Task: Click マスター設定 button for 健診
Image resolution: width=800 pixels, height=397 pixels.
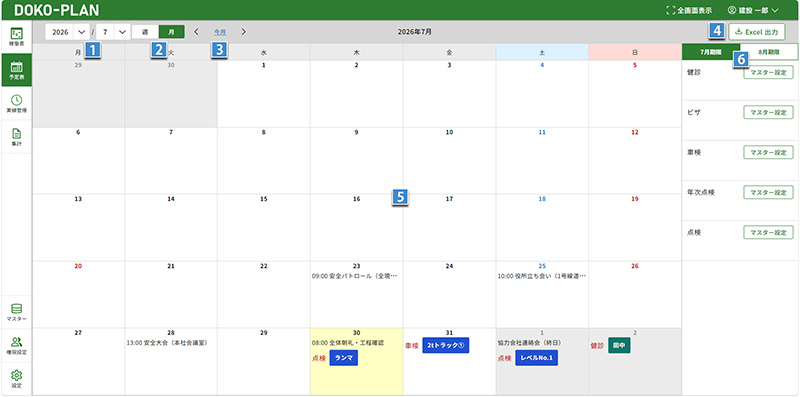Action: click(x=768, y=72)
